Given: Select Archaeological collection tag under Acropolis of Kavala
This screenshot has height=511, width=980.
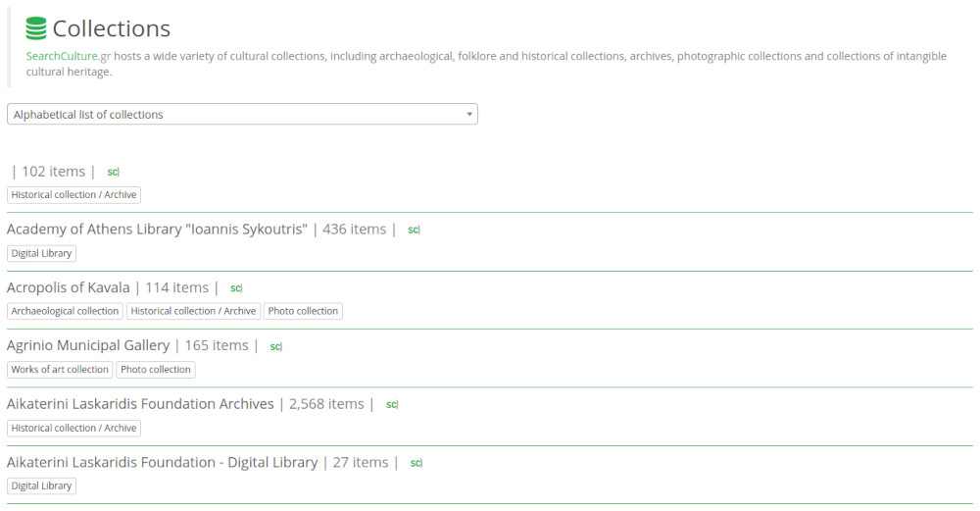Looking at the screenshot, I should [x=65, y=311].
